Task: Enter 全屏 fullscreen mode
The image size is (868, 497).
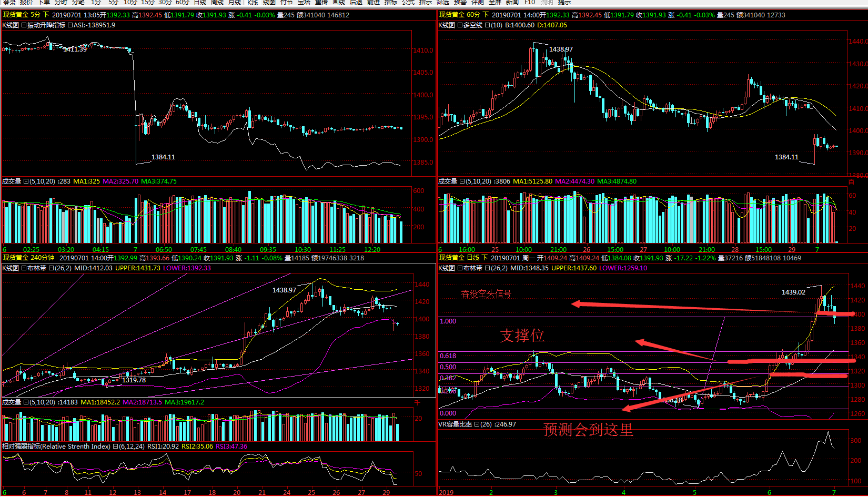Action: pyautogui.click(x=495, y=2)
